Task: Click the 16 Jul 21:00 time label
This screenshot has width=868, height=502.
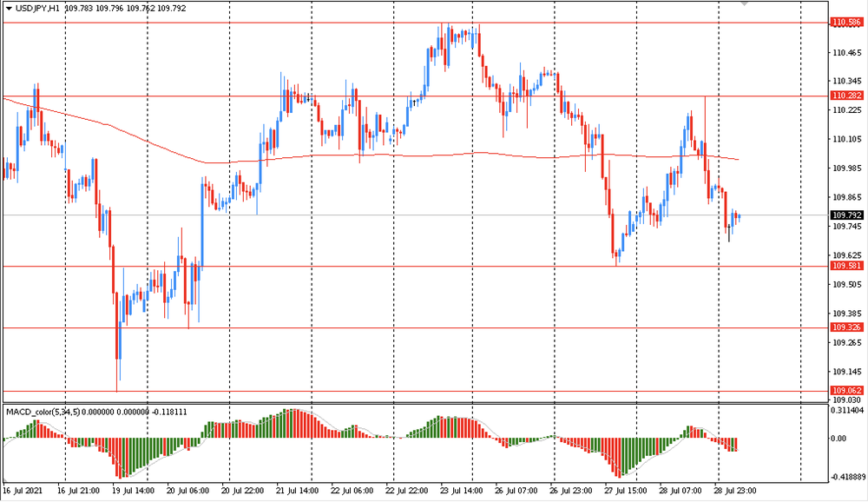Action: click(x=78, y=491)
